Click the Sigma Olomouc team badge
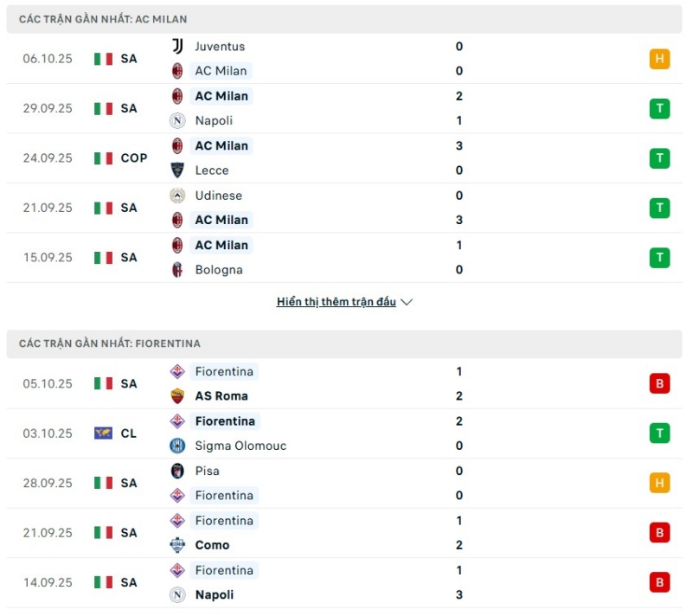Screen dimensions: 692x616 tap(176, 446)
